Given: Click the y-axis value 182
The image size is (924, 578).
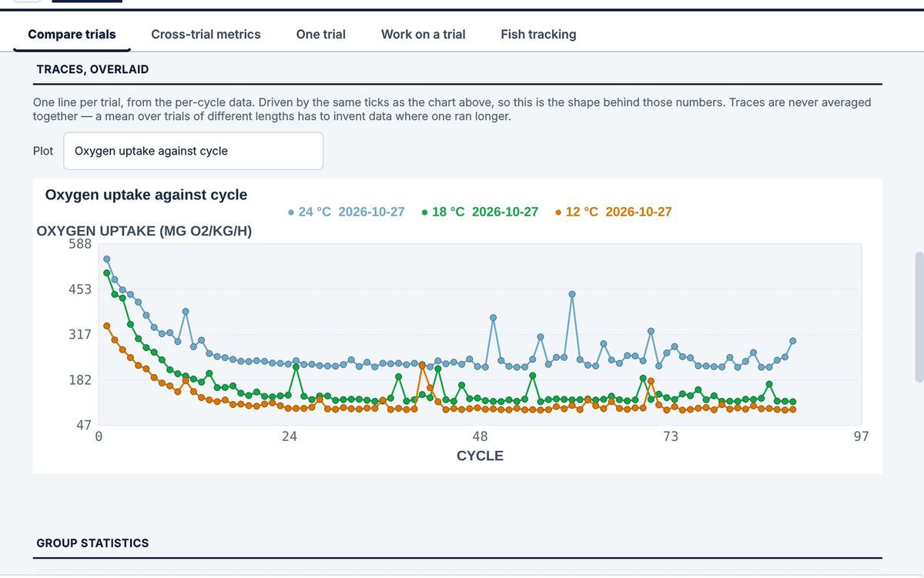Looking at the screenshot, I should pos(80,380).
